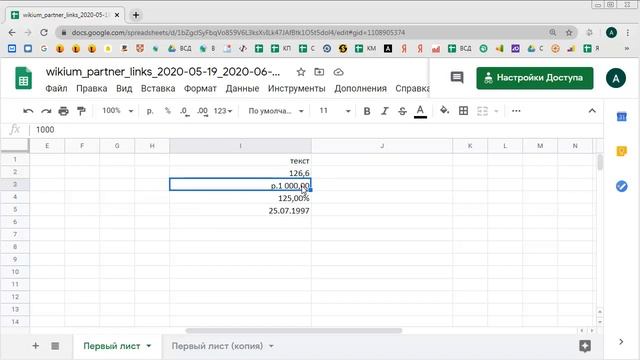Star the document
Screen dimensions: 640x360
[301, 72]
